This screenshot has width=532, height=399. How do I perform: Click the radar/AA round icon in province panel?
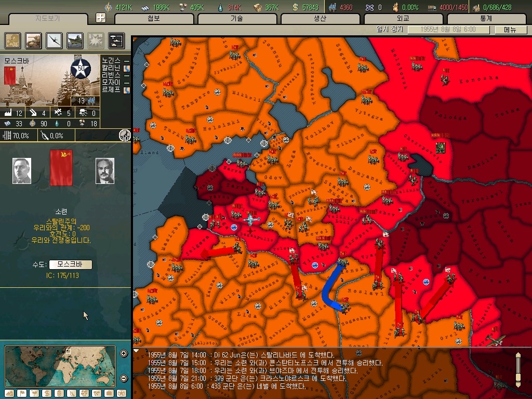(125, 136)
